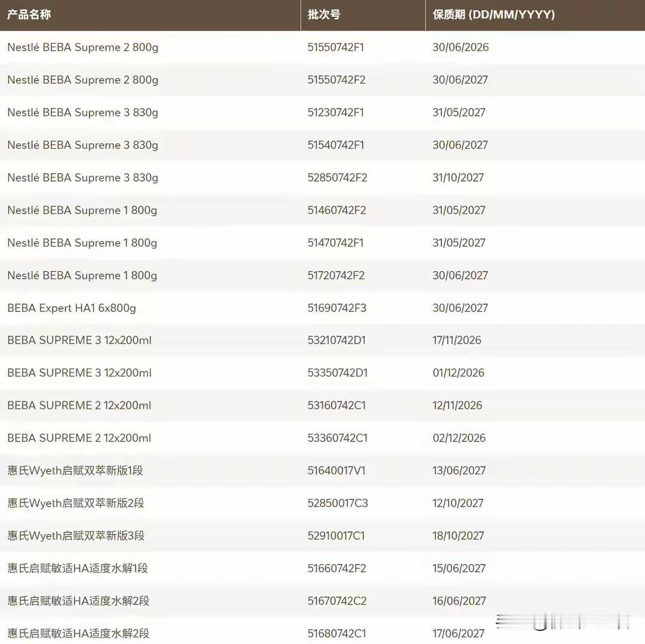
Task: Click the BEBA SUPREME 2 12x200ml name beside 53360742C1
Action: (79, 438)
